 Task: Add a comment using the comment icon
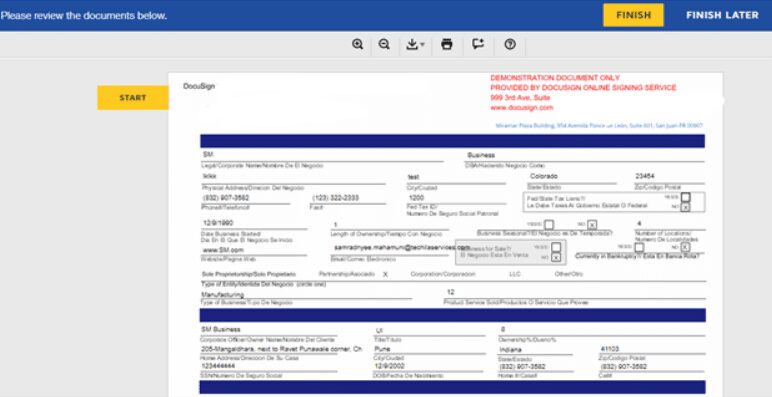pyautogui.click(x=478, y=44)
